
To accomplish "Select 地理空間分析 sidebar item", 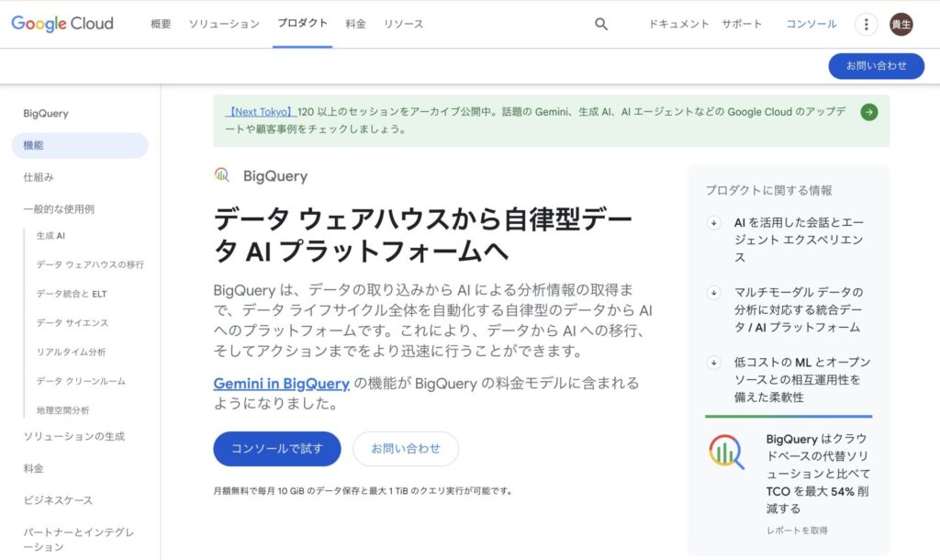I will tap(62, 410).
